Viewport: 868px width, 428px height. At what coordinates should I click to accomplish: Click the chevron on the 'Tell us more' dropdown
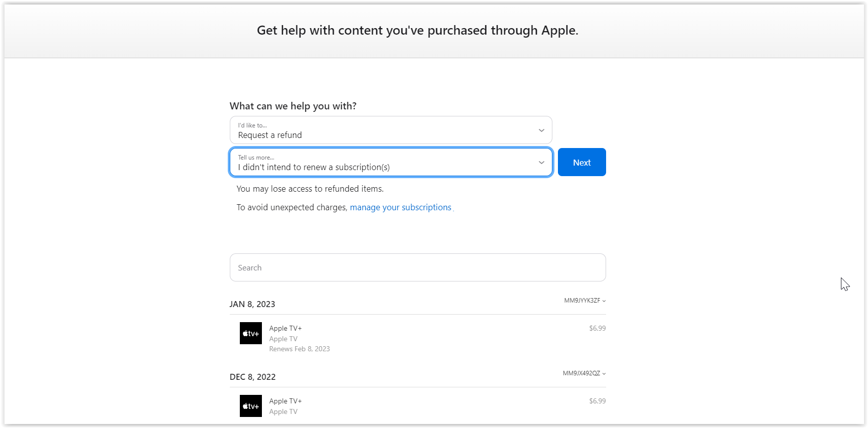[541, 162]
